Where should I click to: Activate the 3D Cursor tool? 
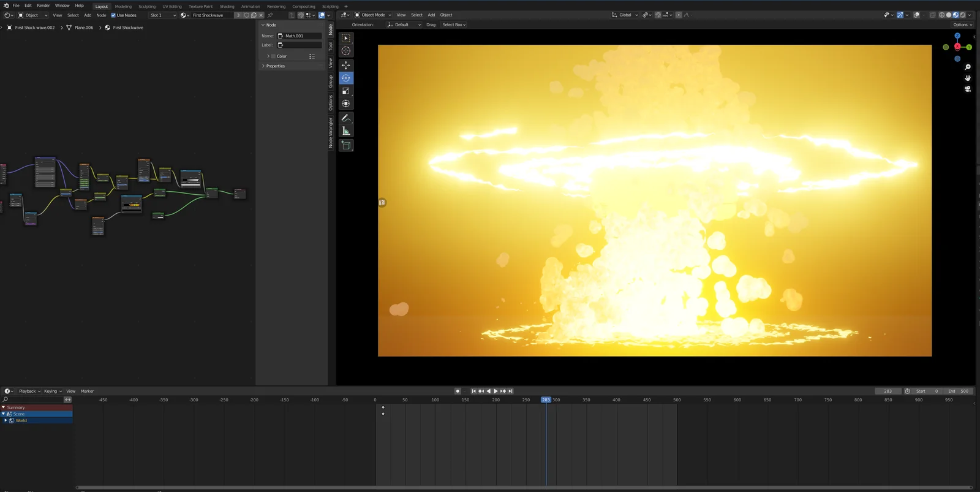tap(346, 51)
